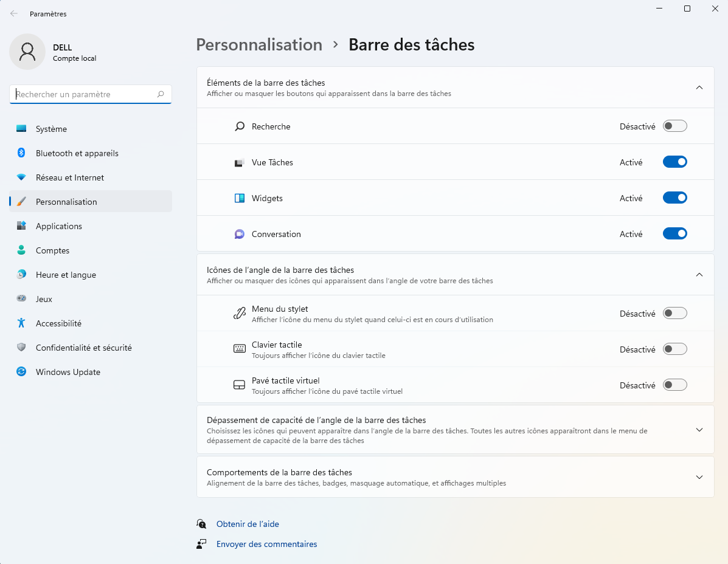Click the Conversation chat icon
Viewport: 728px width, 564px height.
[240, 234]
